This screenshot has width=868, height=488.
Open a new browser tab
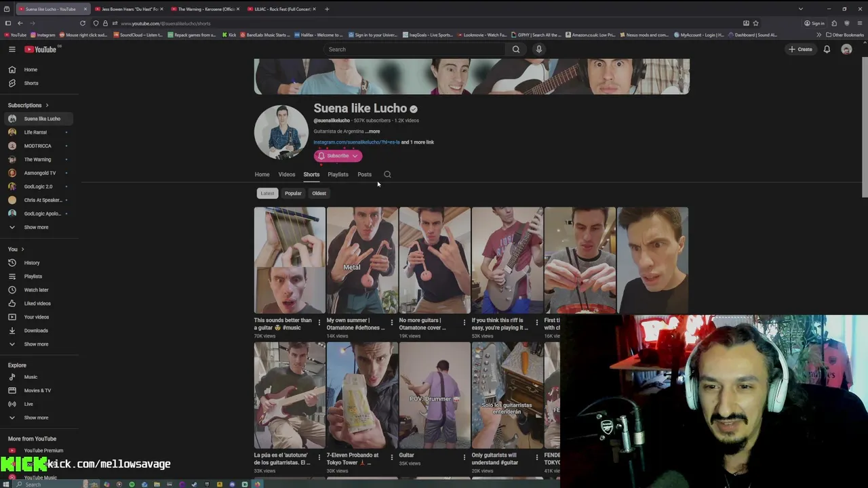(x=327, y=9)
